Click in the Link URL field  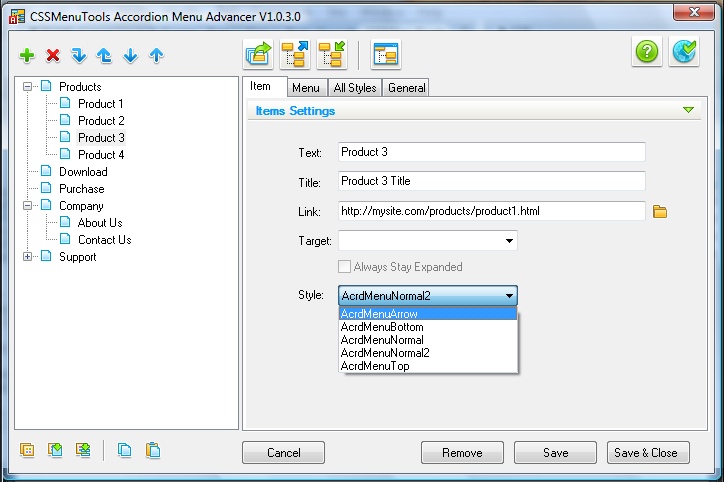(492, 211)
